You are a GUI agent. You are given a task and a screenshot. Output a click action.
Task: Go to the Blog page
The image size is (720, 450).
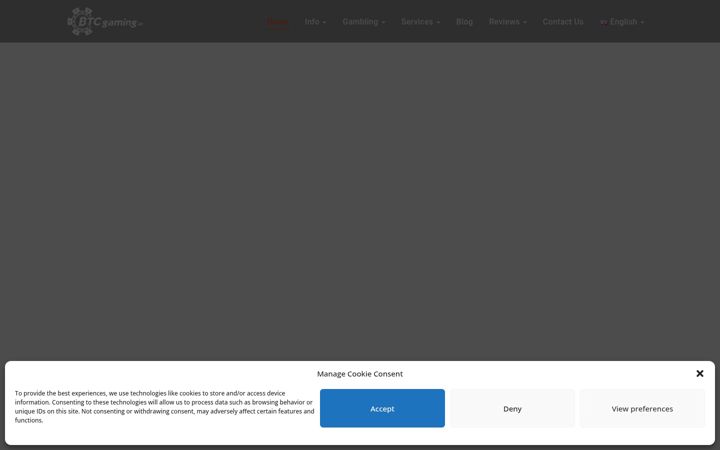[x=464, y=22]
